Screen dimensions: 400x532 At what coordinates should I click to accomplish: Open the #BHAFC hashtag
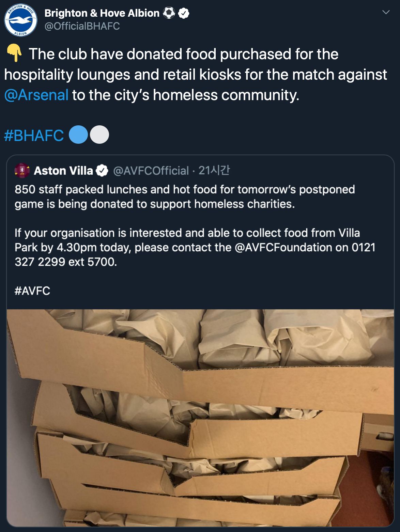[34, 136]
